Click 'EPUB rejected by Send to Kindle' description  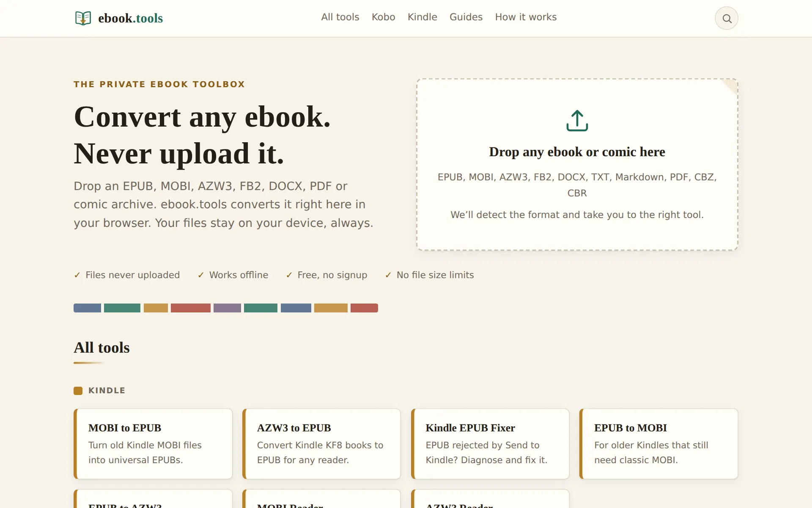[x=486, y=453]
